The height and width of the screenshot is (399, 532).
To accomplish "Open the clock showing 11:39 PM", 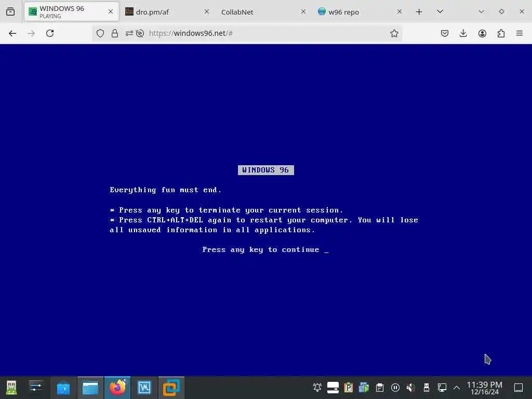I will click(485, 388).
